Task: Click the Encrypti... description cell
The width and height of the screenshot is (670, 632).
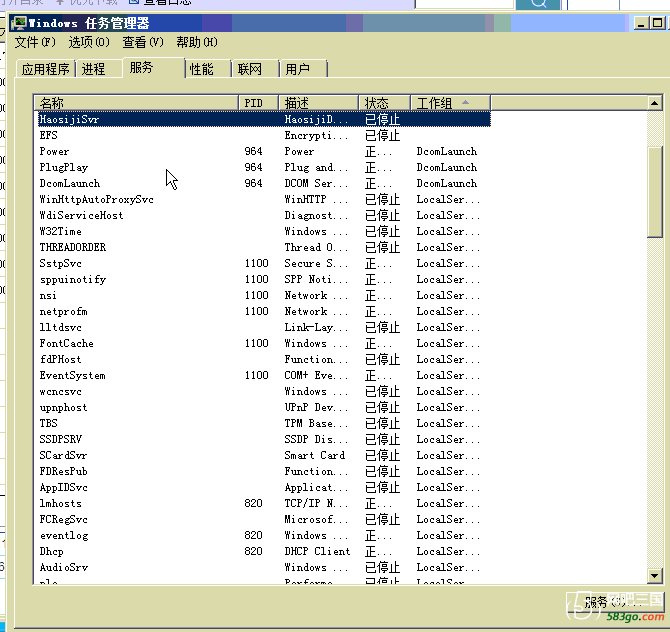Action: pyautogui.click(x=316, y=135)
